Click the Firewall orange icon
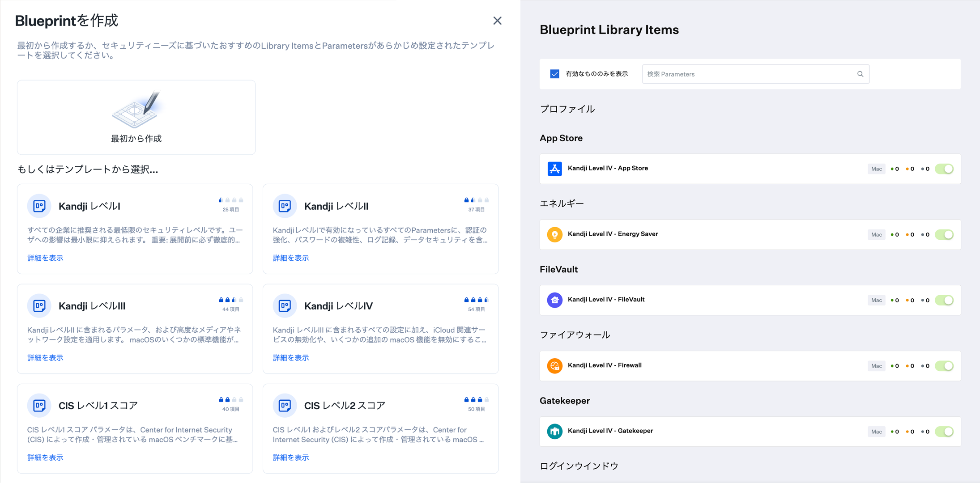The width and height of the screenshot is (980, 483). 554,366
